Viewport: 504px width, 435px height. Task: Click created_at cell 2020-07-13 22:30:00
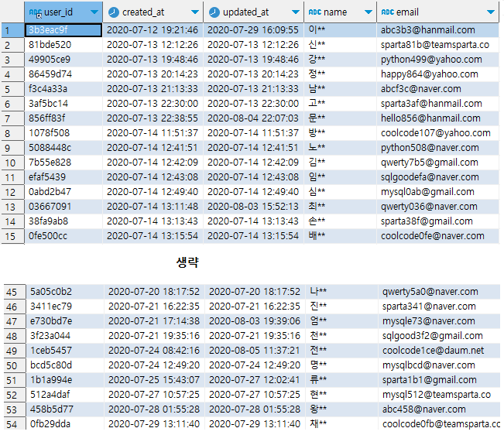tap(153, 104)
